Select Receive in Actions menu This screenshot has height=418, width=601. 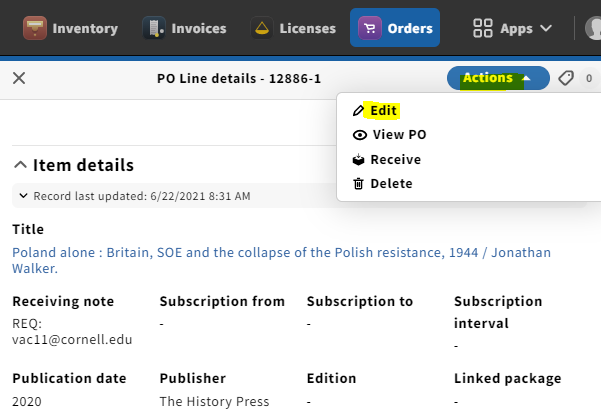pos(396,159)
